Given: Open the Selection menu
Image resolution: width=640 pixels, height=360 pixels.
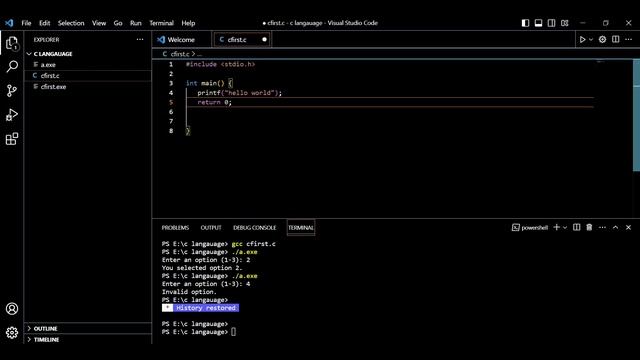Looking at the screenshot, I should click(x=71, y=23).
